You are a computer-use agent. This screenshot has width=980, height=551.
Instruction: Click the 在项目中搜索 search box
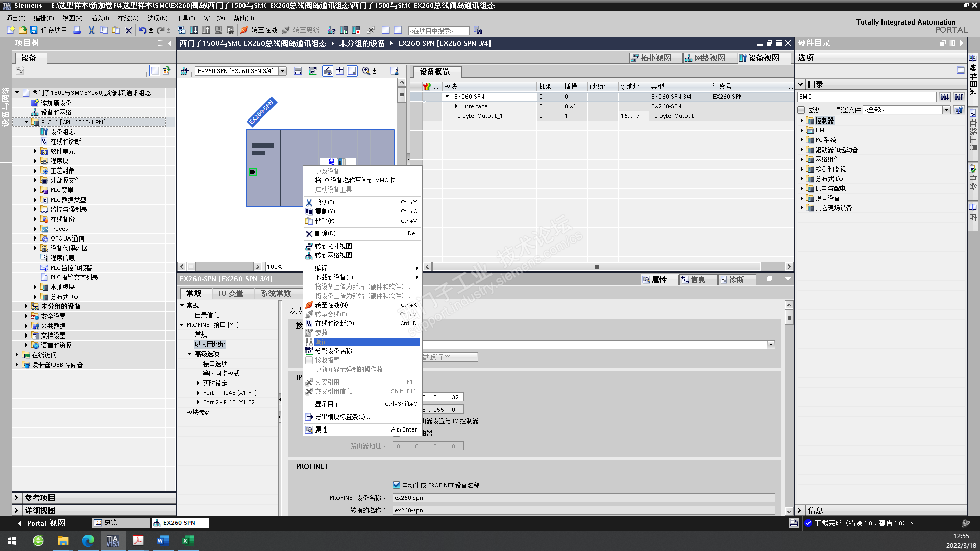pos(438,31)
